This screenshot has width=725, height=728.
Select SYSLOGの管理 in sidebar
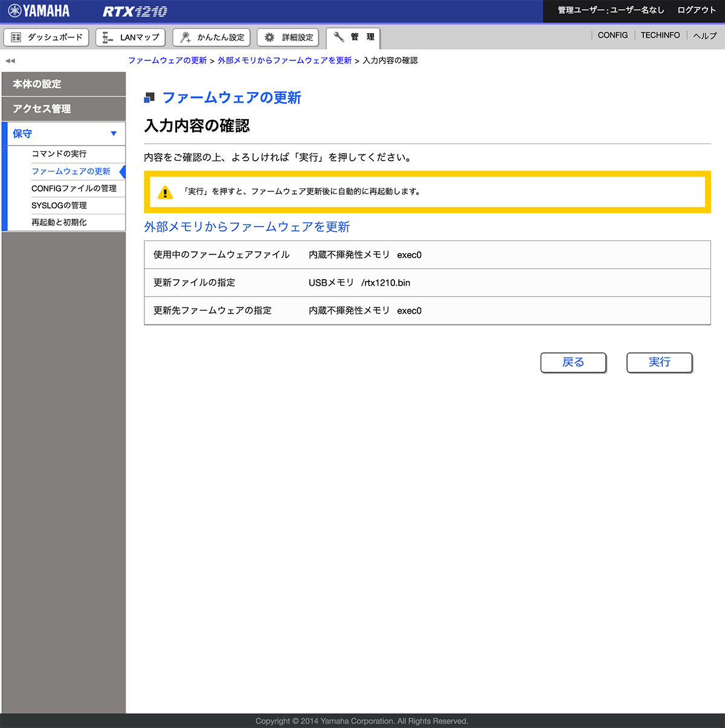[x=59, y=205]
